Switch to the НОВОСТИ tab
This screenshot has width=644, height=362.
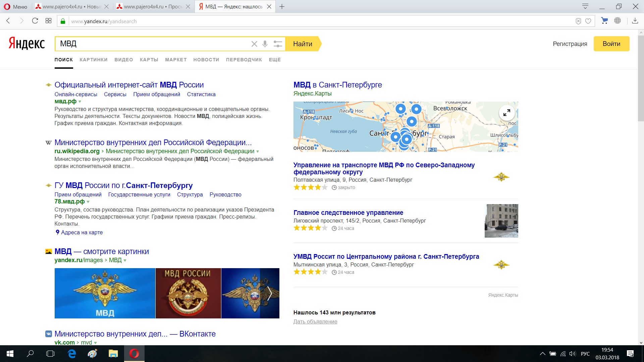click(x=206, y=60)
